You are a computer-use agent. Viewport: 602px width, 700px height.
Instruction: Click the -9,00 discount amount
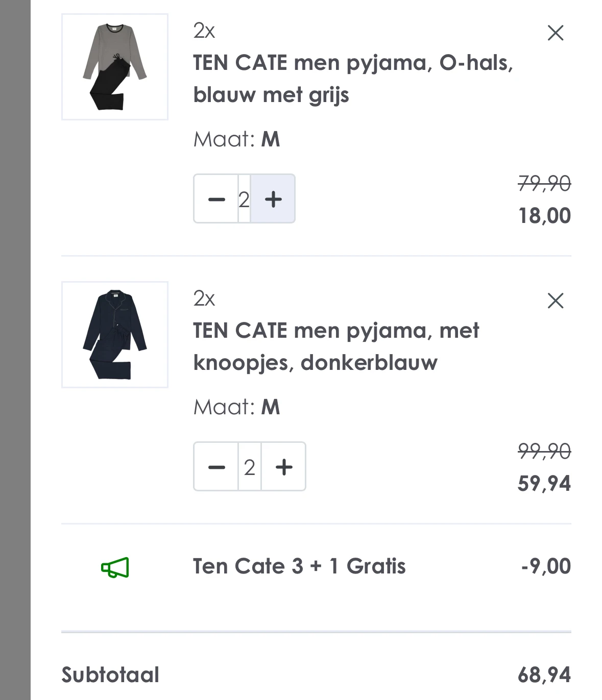pyautogui.click(x=545, y=566)
